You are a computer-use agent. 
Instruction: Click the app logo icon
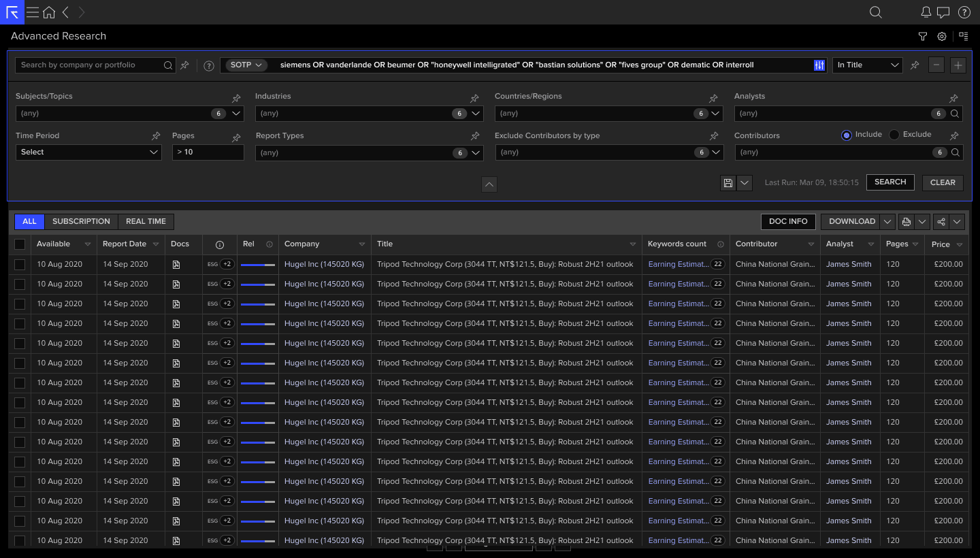click(12, 12)
